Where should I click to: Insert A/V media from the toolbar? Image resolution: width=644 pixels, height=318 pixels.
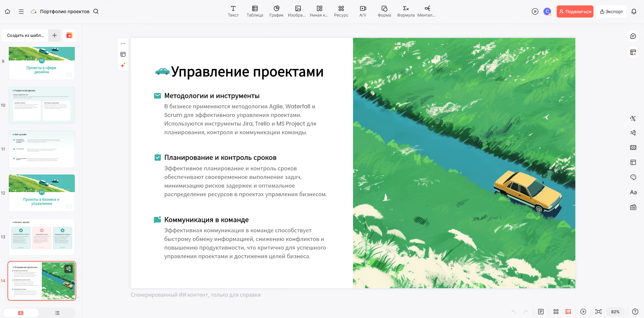[x=362, y=11]
